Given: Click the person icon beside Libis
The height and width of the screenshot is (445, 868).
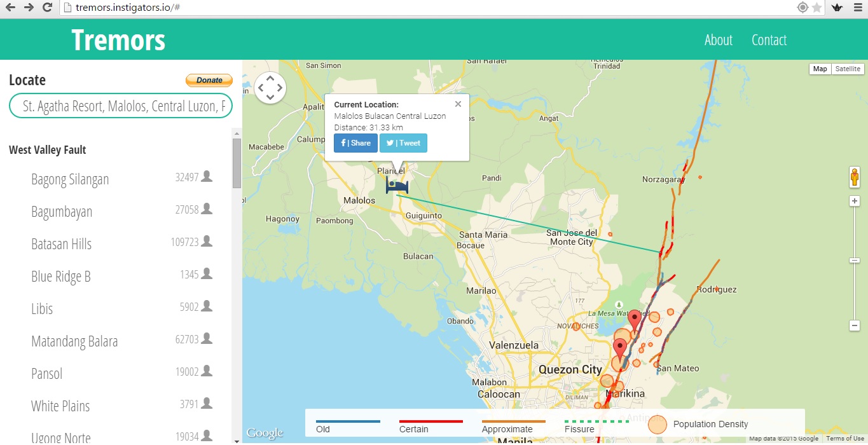Looking at the screenshot, I should point(207,306).
